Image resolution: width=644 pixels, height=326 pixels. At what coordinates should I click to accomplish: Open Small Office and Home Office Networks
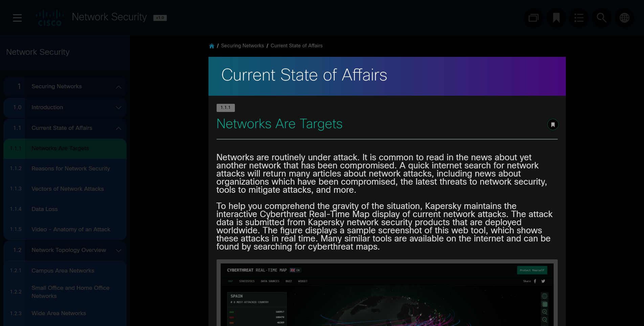pyautogui.click(x=65, y=292)
